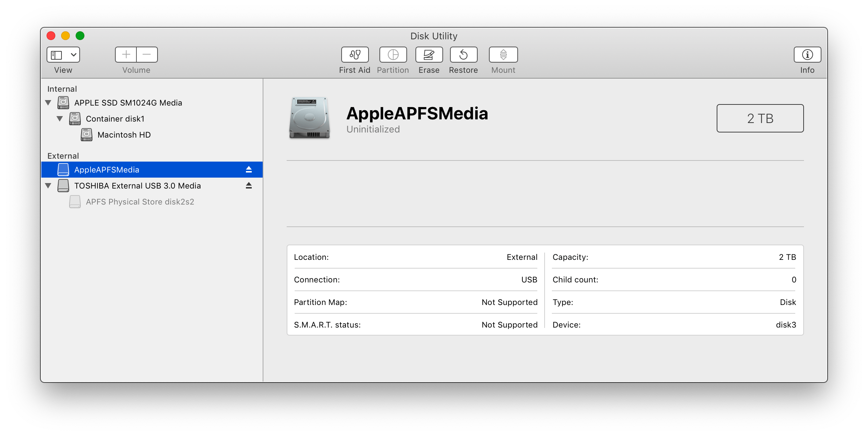Collapse the APPLE SSD SM1024G Media disclosure triangle
The height and width of the screenshot is (436, 868).
(48, 102)
